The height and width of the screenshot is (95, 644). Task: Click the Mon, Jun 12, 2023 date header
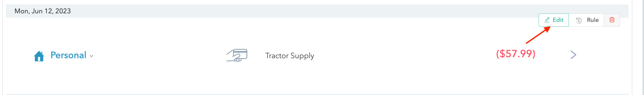click(x=43, y=11)
